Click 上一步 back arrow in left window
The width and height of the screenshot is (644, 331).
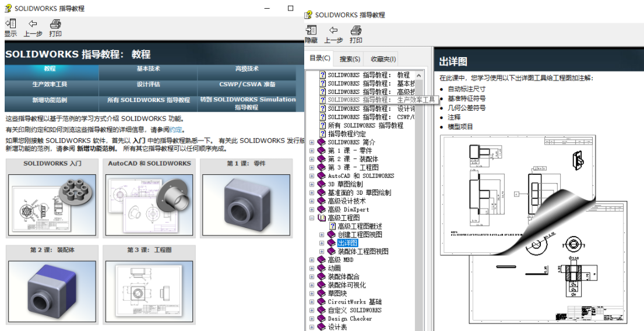pos(33,24)
